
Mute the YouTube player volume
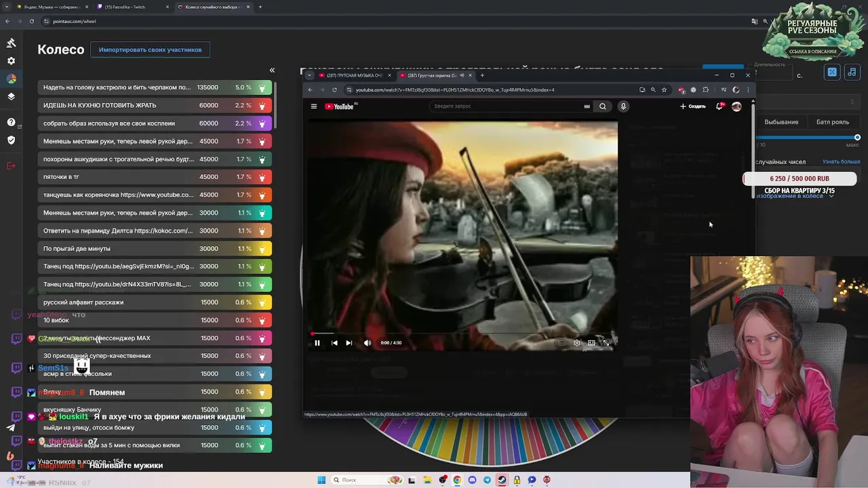(x=367, y=343)
